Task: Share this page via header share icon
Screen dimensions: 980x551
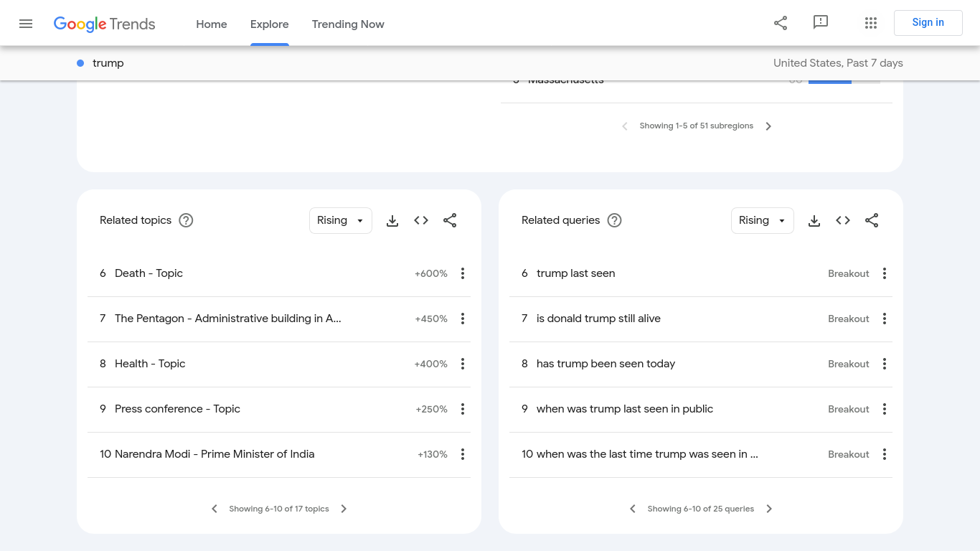Action: (x=781, y=23)
